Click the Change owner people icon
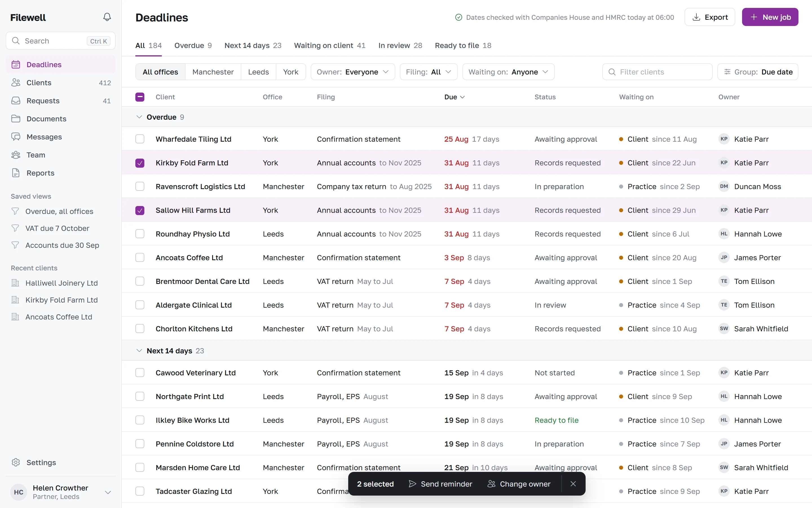 pos(491,484)
